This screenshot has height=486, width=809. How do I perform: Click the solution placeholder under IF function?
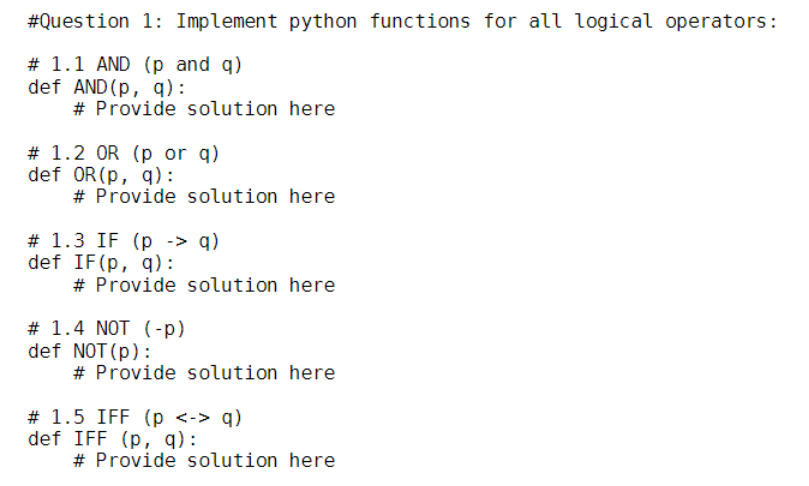(x=204, y=285)
